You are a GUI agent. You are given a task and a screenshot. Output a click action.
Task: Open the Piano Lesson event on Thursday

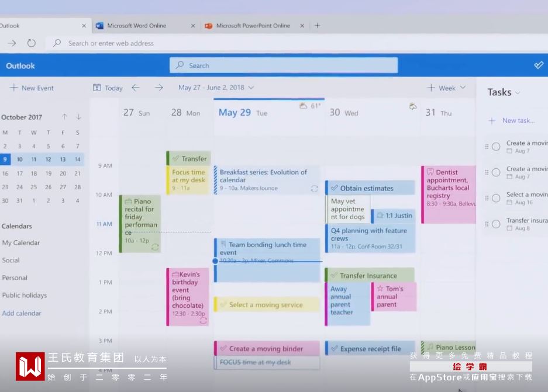(449, 348)
